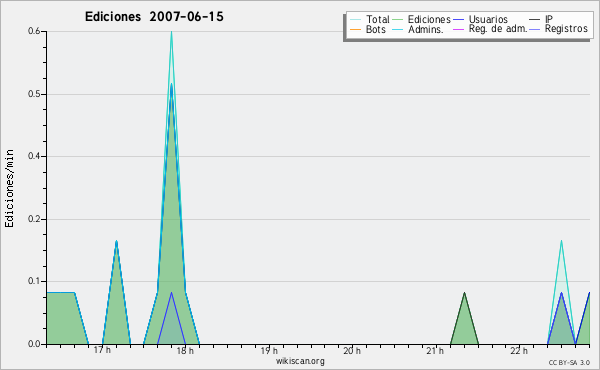This screenshot has height=370, width=600.
Task: Click the magenta Reg. de adm. color marker
Action: (x=458, y=29)
